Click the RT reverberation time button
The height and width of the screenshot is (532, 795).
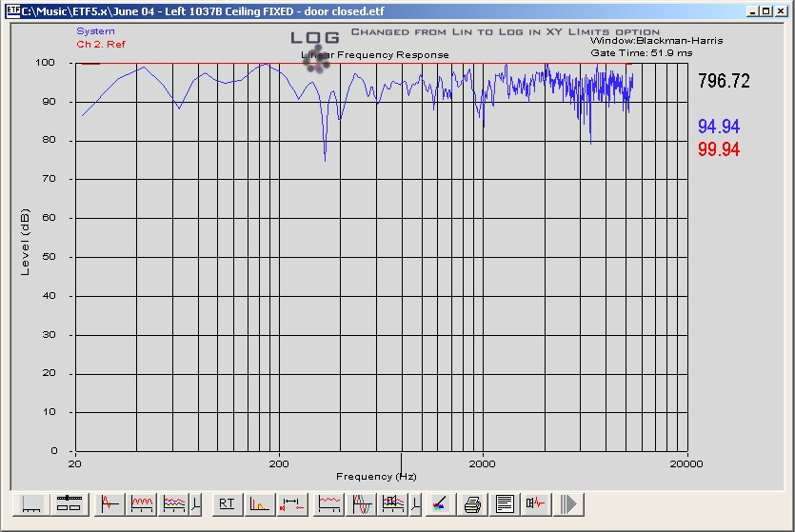(227, 503)
